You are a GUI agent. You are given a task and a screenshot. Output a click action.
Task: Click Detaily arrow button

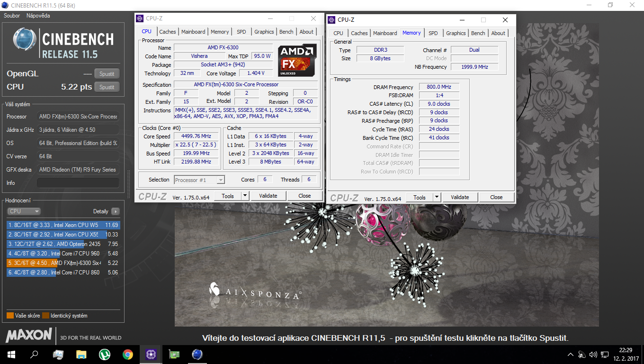(115, 211)
